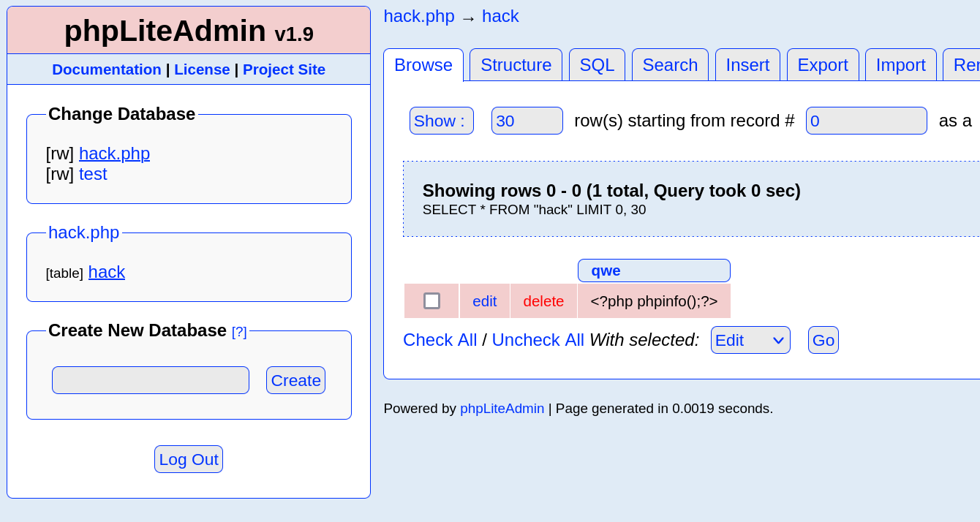
Task: Click hack in the breadcrumb
Action: point(500,16)
